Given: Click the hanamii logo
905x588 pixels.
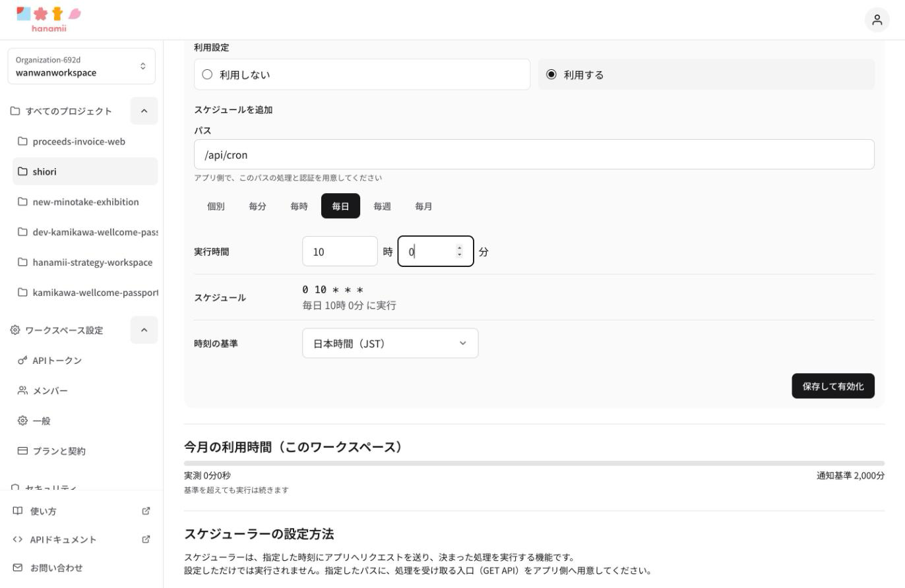Looking at the screenshot, I should tap(49, 19).
